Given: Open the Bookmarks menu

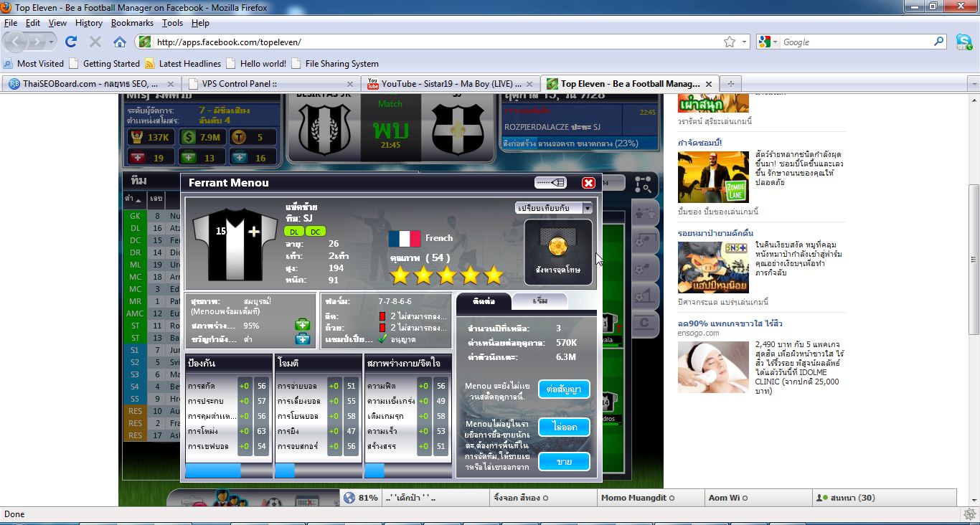Looking at the screenshot, I should tap(132, 23).
